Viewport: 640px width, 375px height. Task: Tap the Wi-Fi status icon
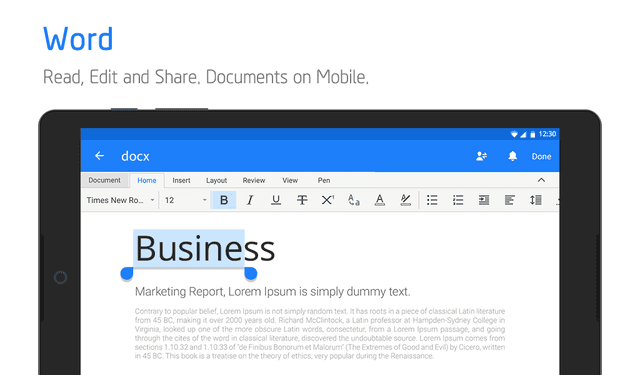pos(514,134)
